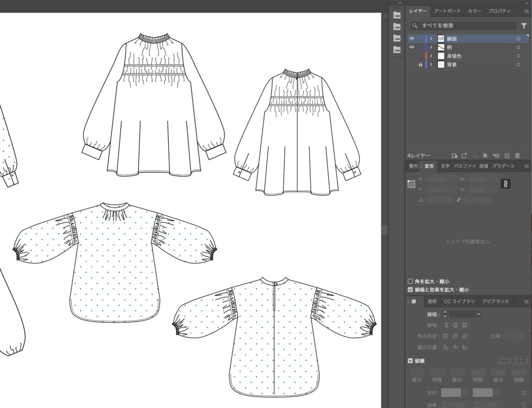Switch to the アピアランス appearance tab

click(495, 301)
